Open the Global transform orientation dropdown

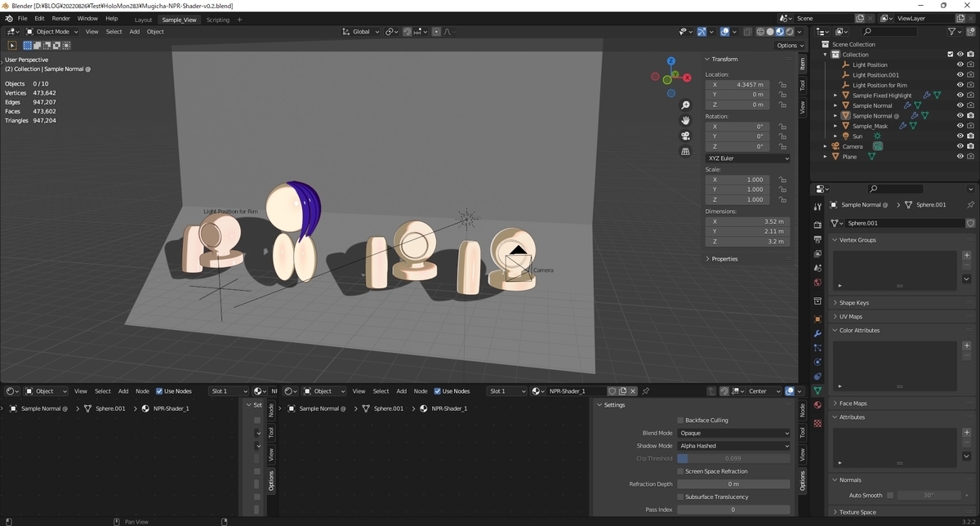click(x=361, y=32)
